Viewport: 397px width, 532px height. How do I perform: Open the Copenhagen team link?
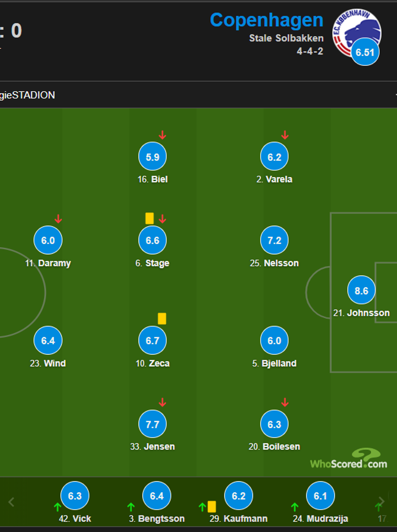click(x=266, y=20)
